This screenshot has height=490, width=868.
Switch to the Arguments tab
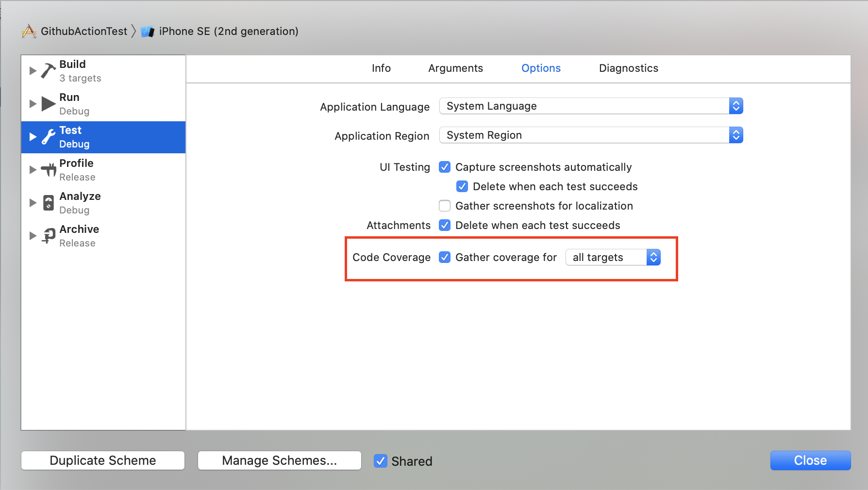pos(455,68)
